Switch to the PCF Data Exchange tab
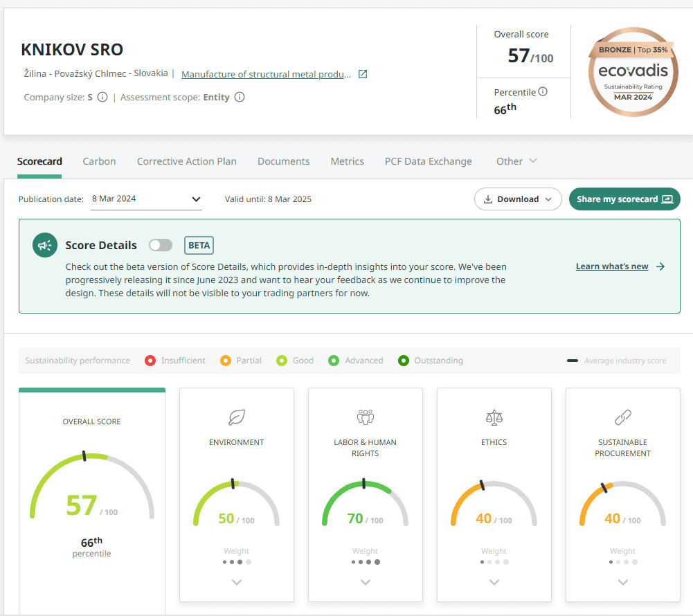693x616 pixels. click(429, 161)
